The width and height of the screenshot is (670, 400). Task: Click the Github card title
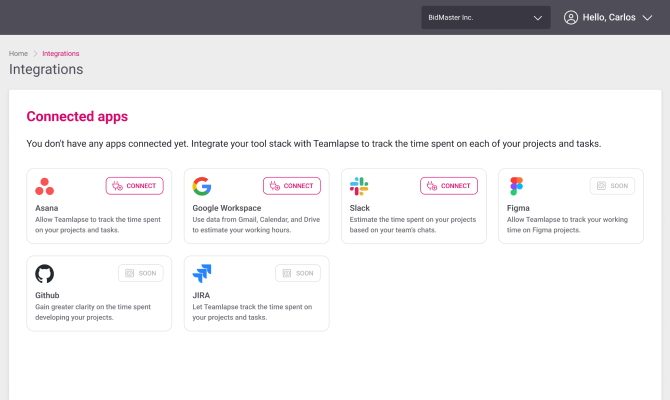click(47, 295)
